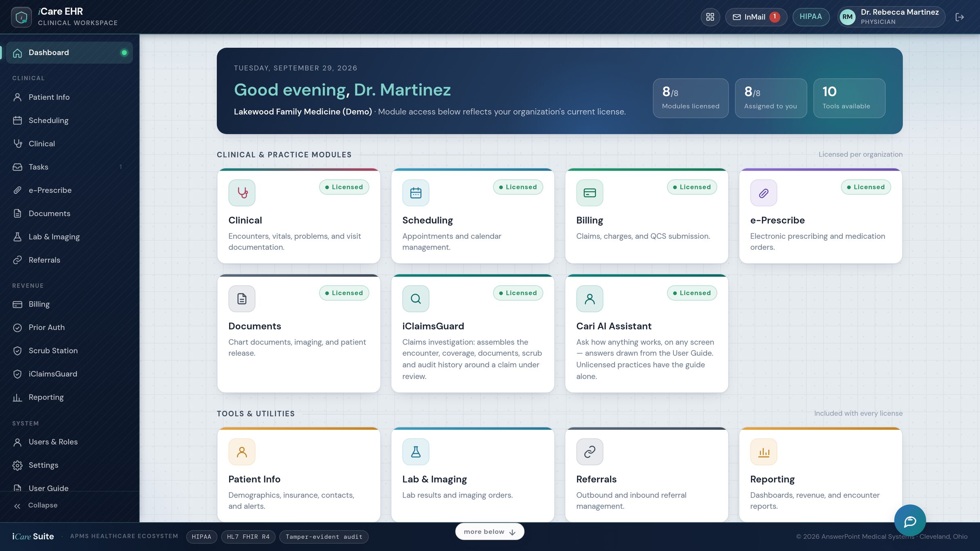Click the RM avatar circle

click(847, 17)
